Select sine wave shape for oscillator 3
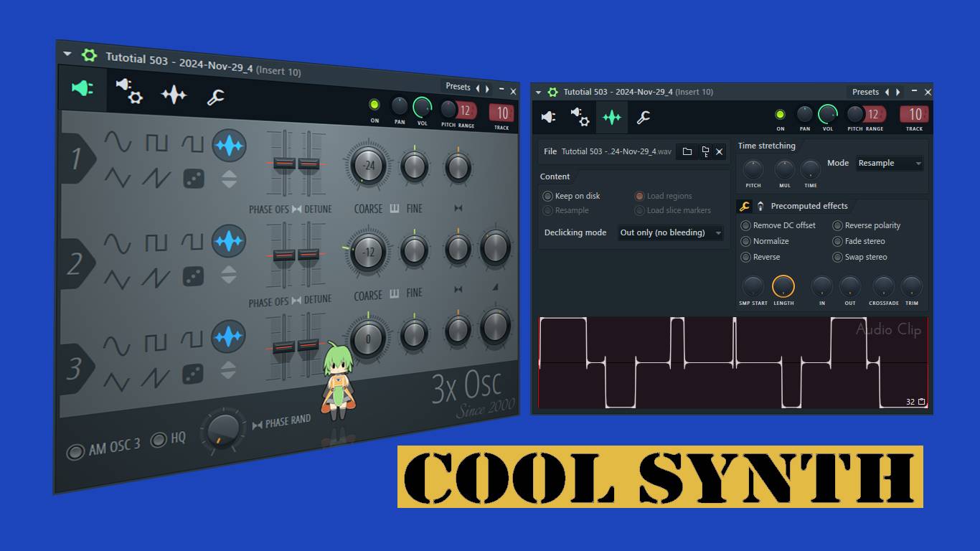Screen dimensions: 980x551 tap(118, 346)
